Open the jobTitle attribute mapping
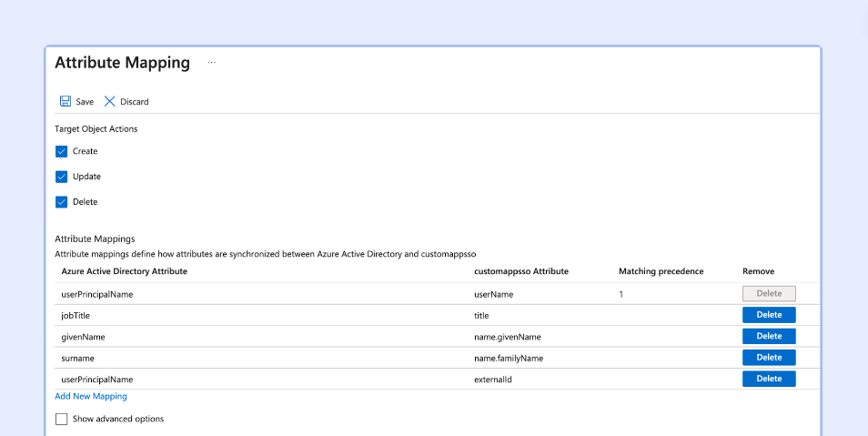The image size is (868, 436). coord(76,316)
